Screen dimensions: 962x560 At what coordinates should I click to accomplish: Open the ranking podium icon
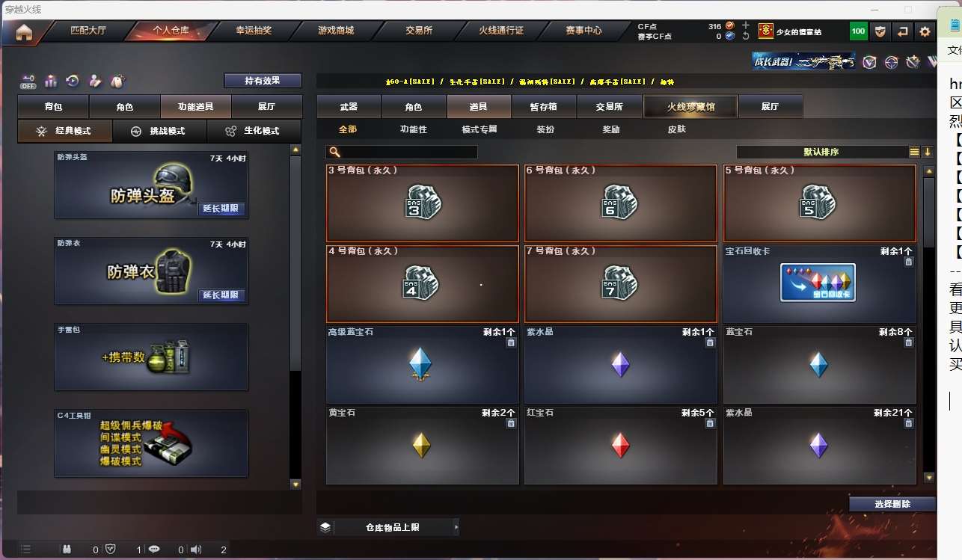tap(51, 81)
